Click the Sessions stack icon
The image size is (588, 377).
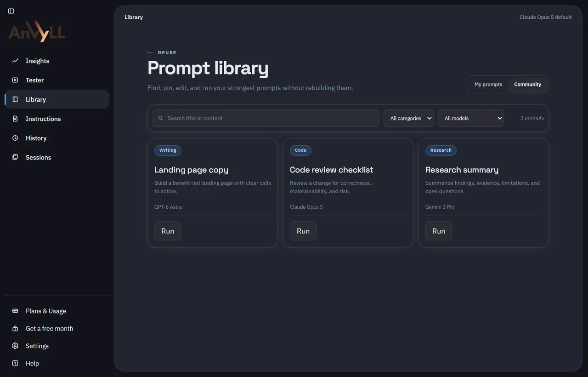[15, 157]
